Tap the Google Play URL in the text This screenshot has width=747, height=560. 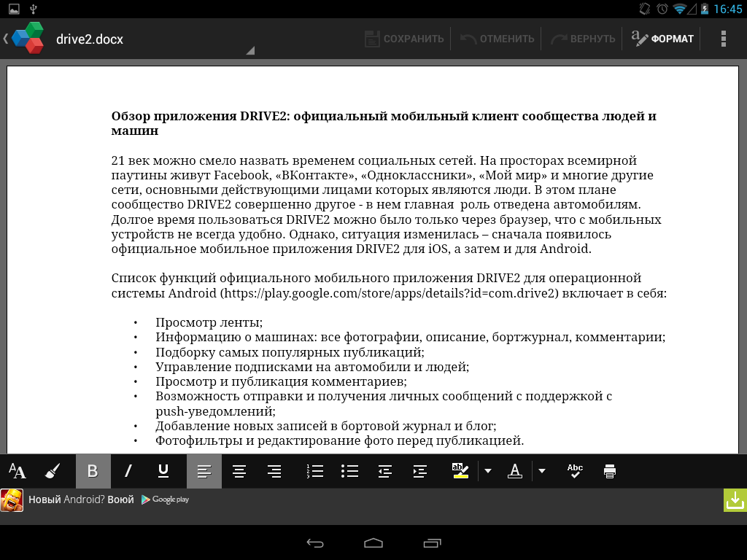(389, 293)
